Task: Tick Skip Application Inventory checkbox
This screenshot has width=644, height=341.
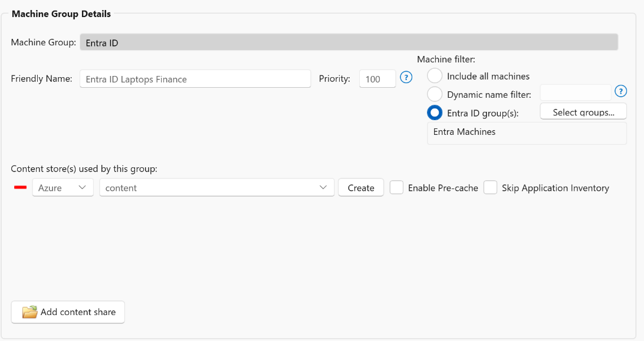Action: coord(491,187)
